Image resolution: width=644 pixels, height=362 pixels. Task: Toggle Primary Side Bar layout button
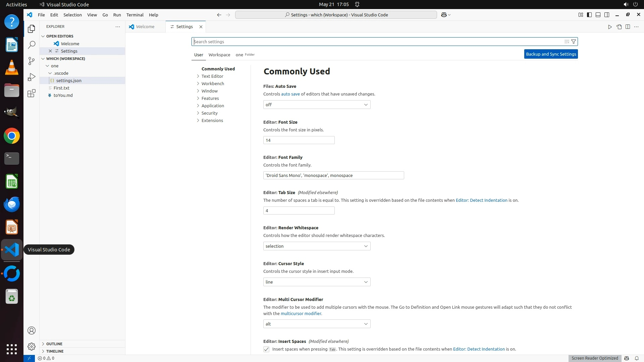[589, 15]
